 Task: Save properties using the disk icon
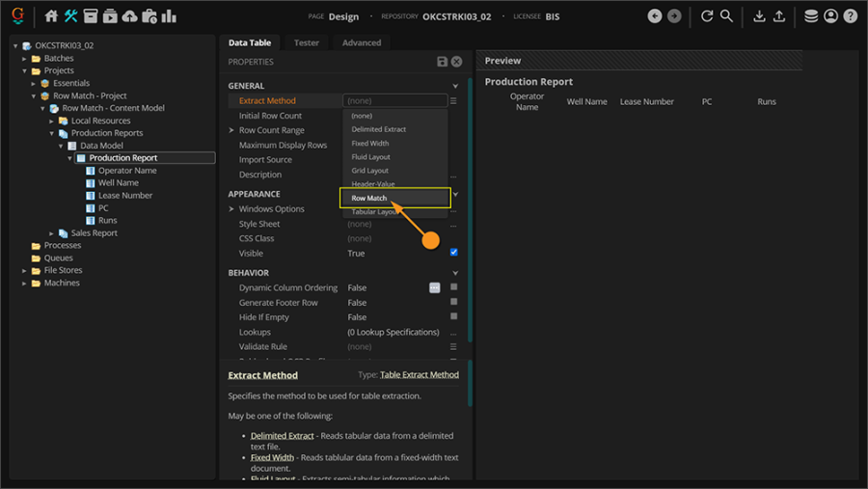(442, 62)
